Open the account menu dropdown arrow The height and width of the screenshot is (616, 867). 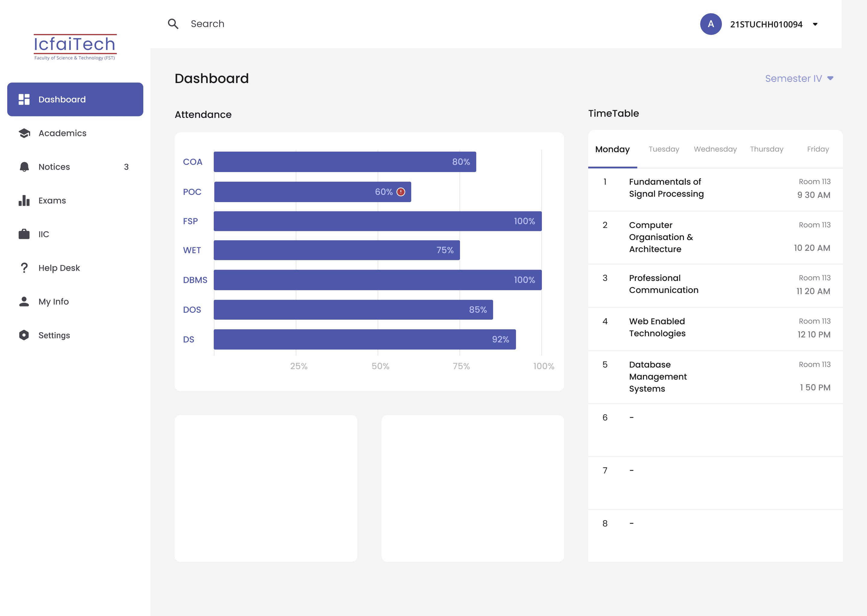click(x=815, y=24)
